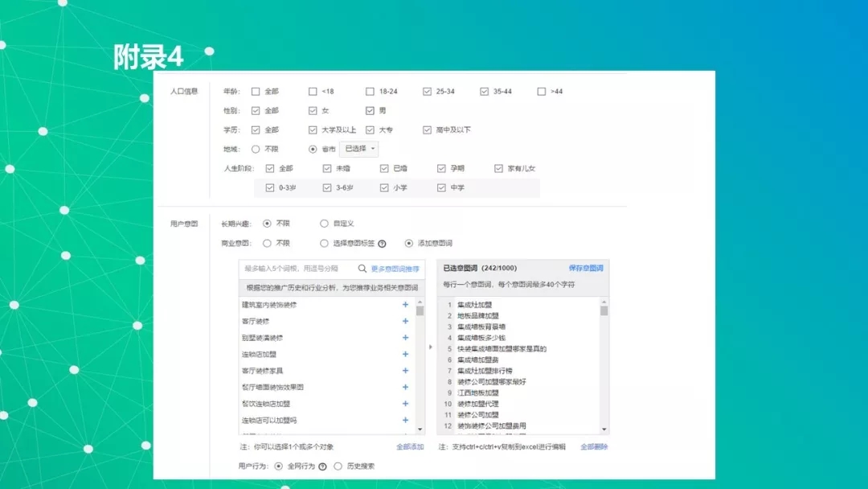Open the 已选择 region dropdown
868x489 pixels.
[358, 149]
